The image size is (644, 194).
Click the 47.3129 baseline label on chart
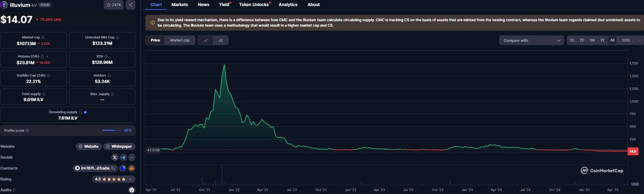tap(153, 150)
